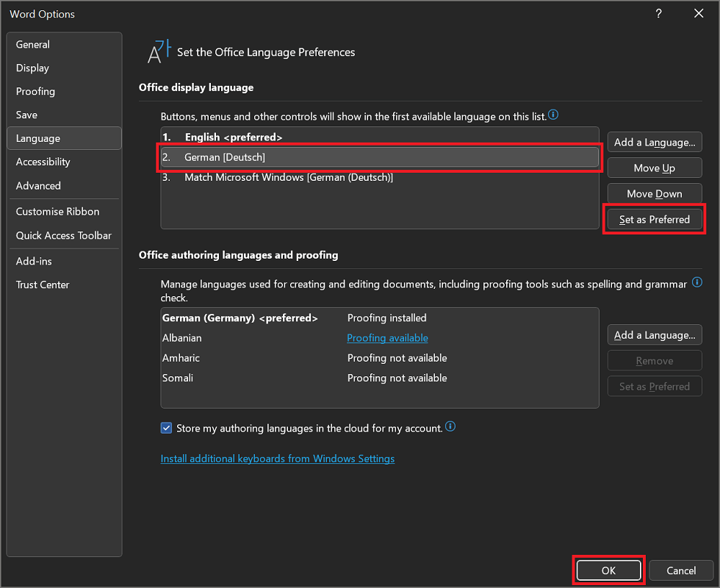Click Add a Language for authoring languages
The width and height of the screenshot is (720, 588).
[x=655, y=335]
